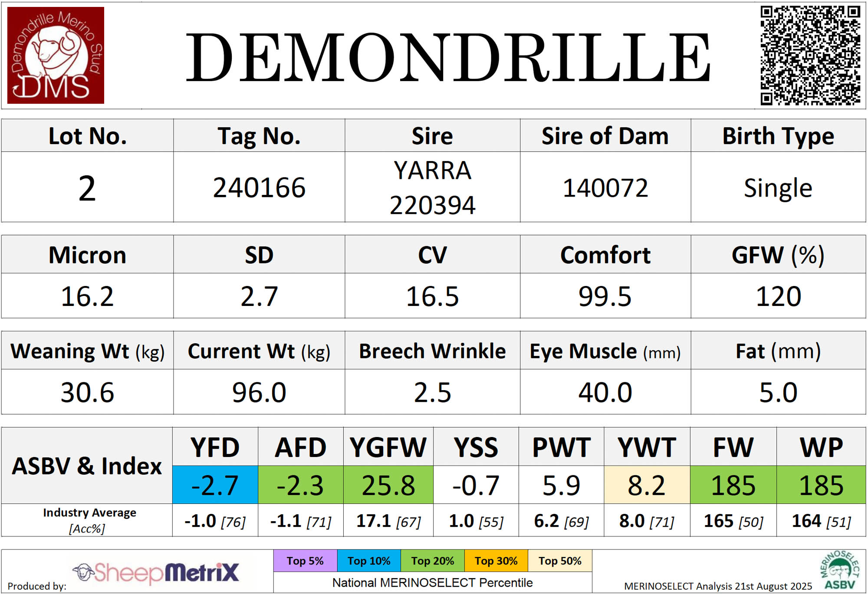Click the Tag No. value 240166
This screenshot has width=868, height=595.
click(259, 187)
